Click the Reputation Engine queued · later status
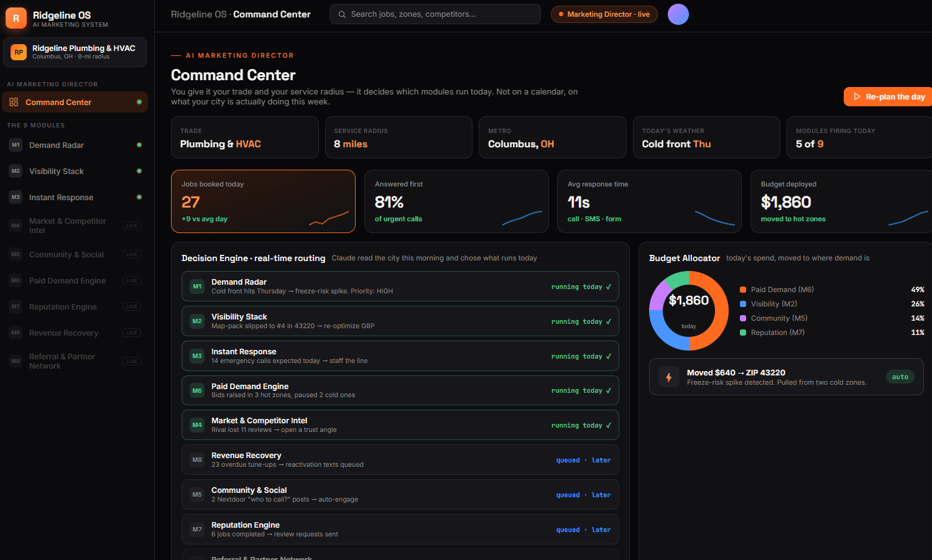Viewport: 932px width, 560px height. (583, 530)
